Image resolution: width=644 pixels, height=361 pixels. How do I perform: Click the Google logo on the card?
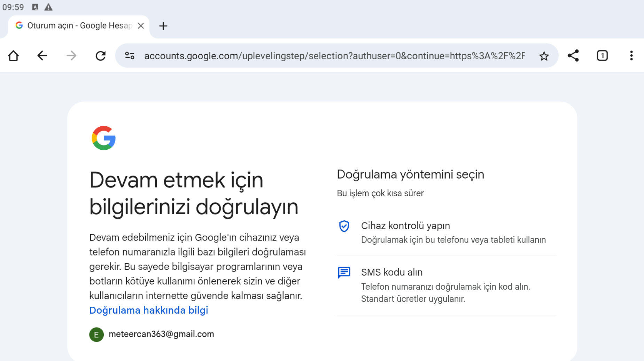pyautogui.click(x=103, y=138)
